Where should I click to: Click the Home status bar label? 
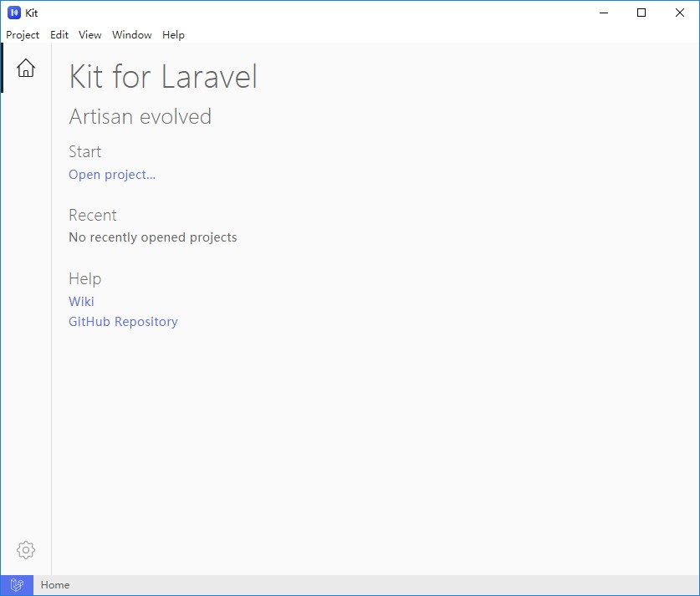pyautogui.click(x=55, y=585)
